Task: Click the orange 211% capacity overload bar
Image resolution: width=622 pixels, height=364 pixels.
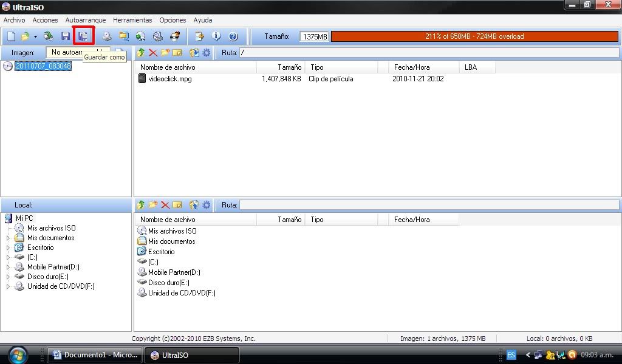Action: [475, 36]
